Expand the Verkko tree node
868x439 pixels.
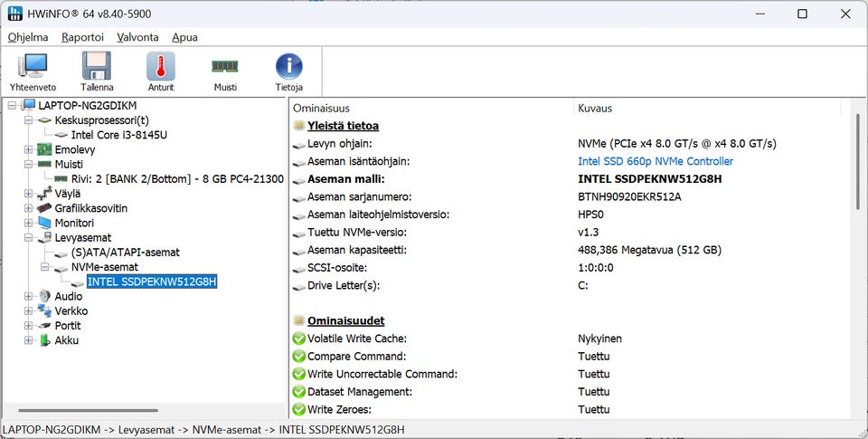click(28, 311)
